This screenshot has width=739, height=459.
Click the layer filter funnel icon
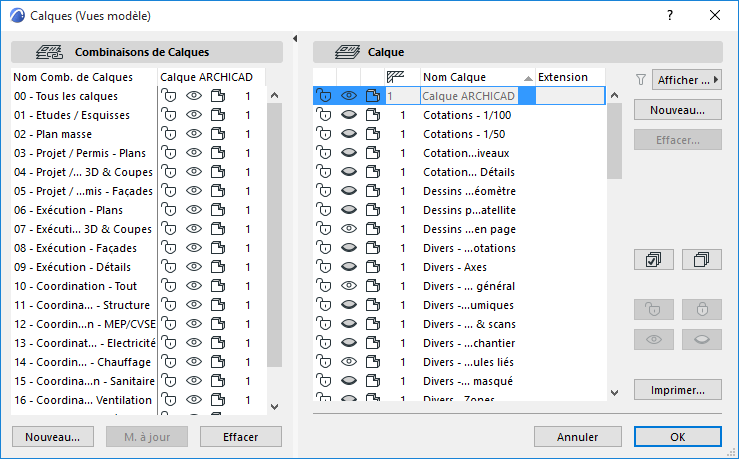tap(640, 80)
